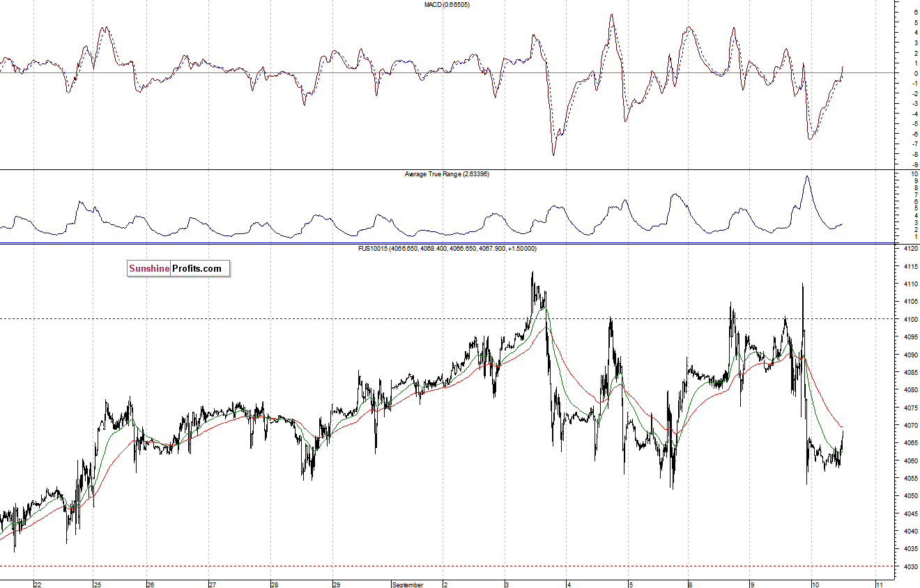Select date label 29 on bottom axis
The height and width of the screenshot is (588, 920).
tap(336, 585)
